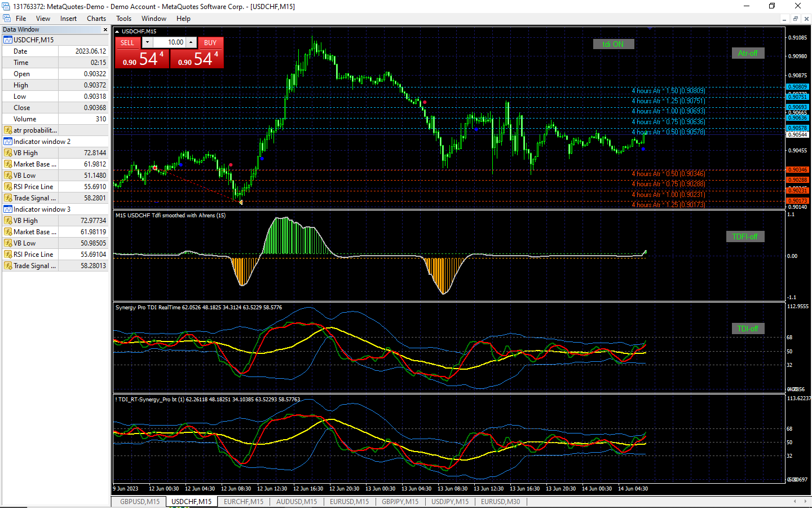This screenshot has width=812, height=508.
Task: Restore down the inner chart window
Action: (x=796, y=19)
